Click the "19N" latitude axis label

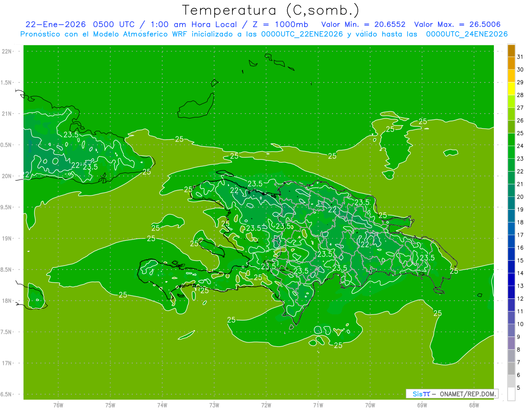[x=8, y=238]
